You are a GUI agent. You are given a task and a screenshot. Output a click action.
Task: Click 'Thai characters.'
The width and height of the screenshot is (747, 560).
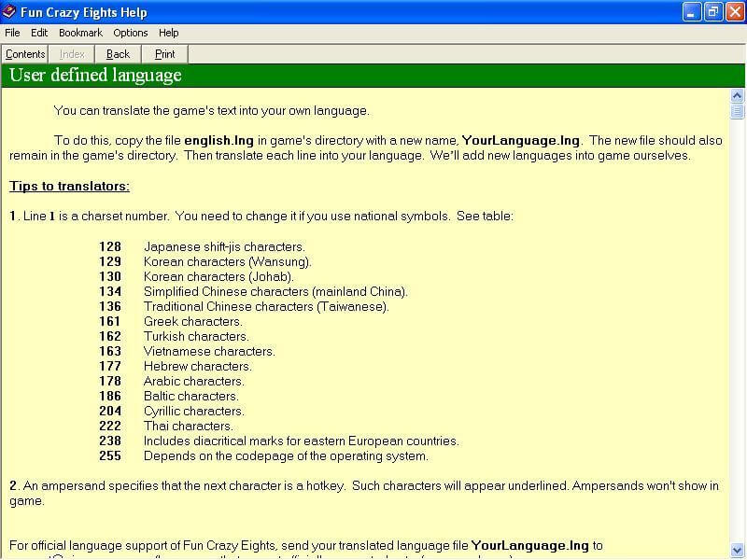(189, 426)
